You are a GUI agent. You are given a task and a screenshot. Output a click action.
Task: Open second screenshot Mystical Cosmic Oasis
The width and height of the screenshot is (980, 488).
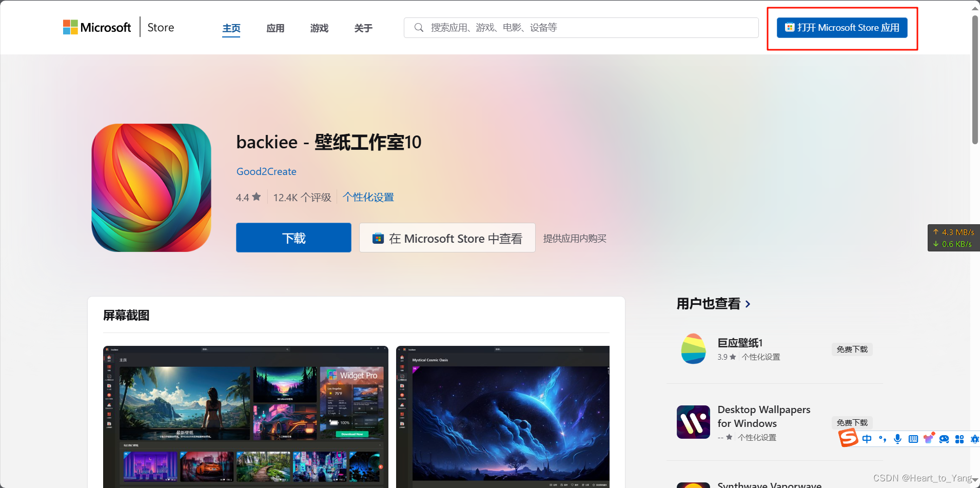(503, 417)
